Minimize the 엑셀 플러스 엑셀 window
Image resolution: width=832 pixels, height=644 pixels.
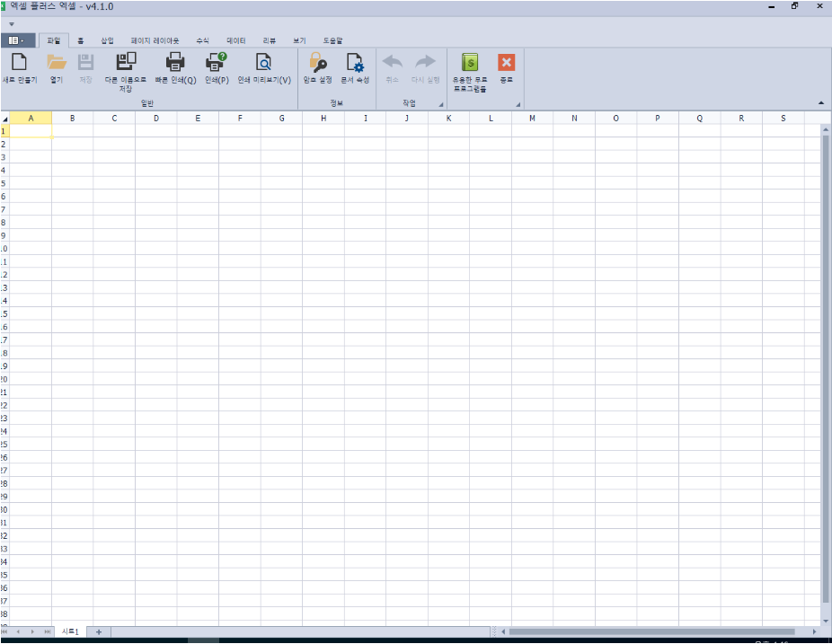(772, 7)
